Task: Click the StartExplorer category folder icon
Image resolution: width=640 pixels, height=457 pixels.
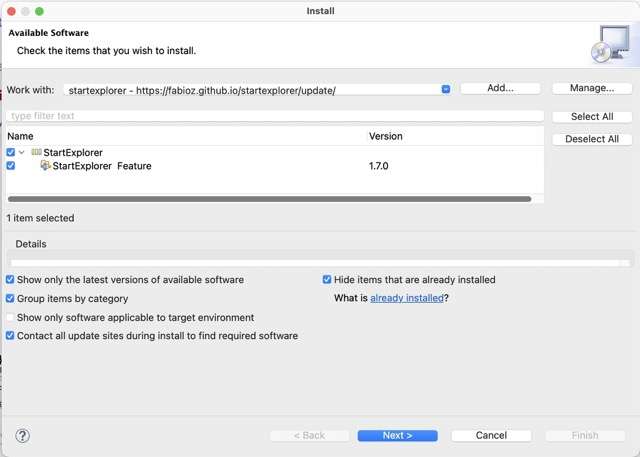Action: point(36,152)
